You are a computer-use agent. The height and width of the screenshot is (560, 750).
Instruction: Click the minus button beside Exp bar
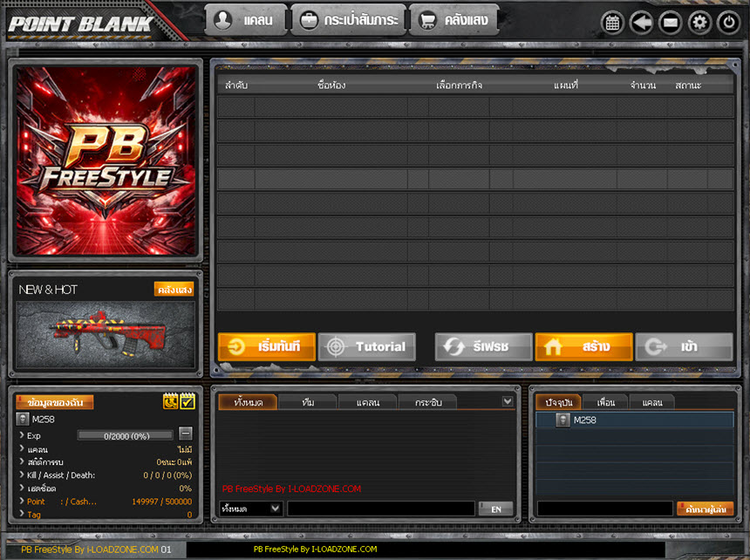point(186,434)
